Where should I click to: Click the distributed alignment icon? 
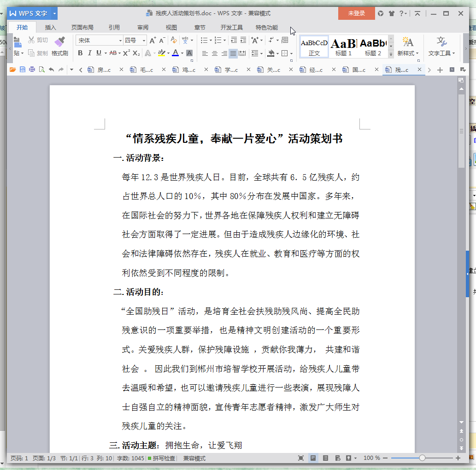coord(242,53)
